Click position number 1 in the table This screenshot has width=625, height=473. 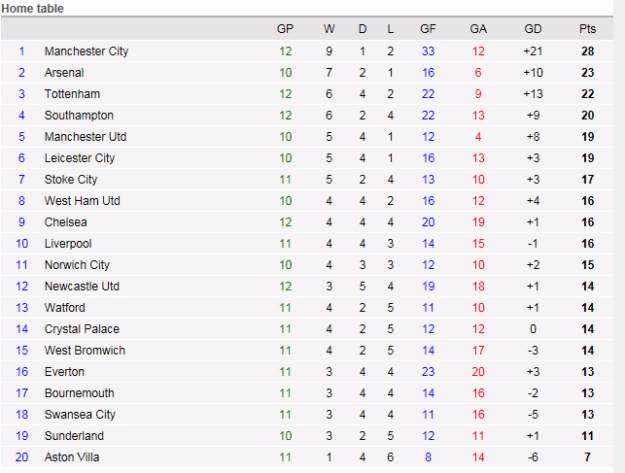(x=21, y=51)
